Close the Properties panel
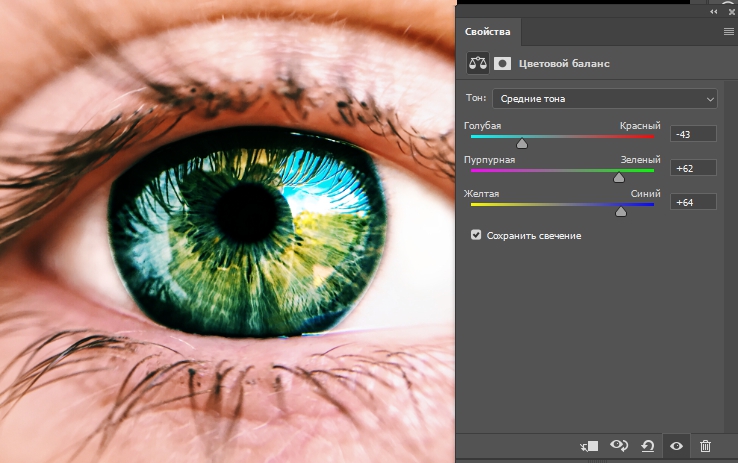The image size is (738, 463). [732, 12]
